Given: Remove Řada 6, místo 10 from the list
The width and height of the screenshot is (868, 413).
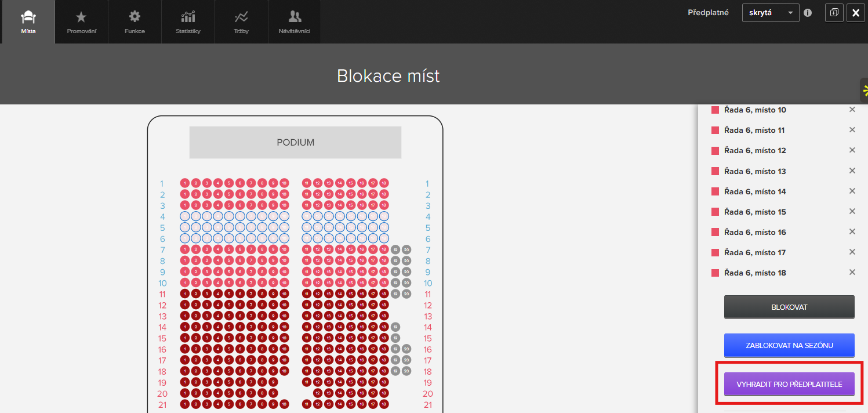Looking at the screenshot, I should (852, 109).
